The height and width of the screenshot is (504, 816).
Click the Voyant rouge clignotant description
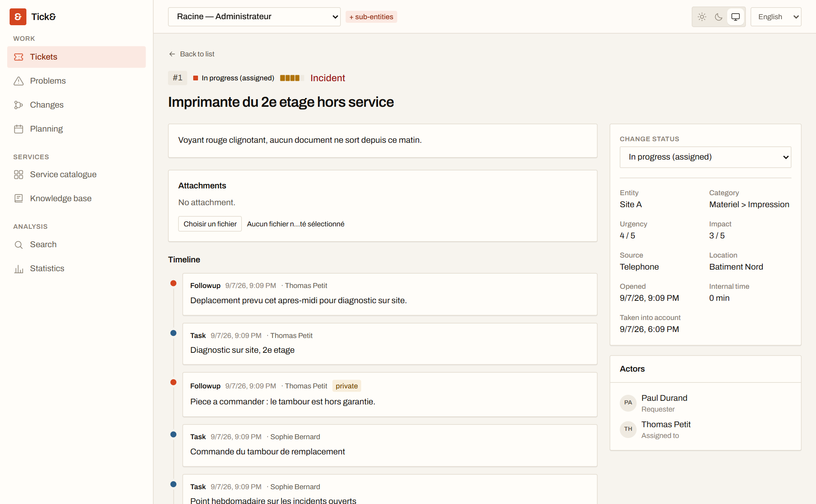(300, 140)
